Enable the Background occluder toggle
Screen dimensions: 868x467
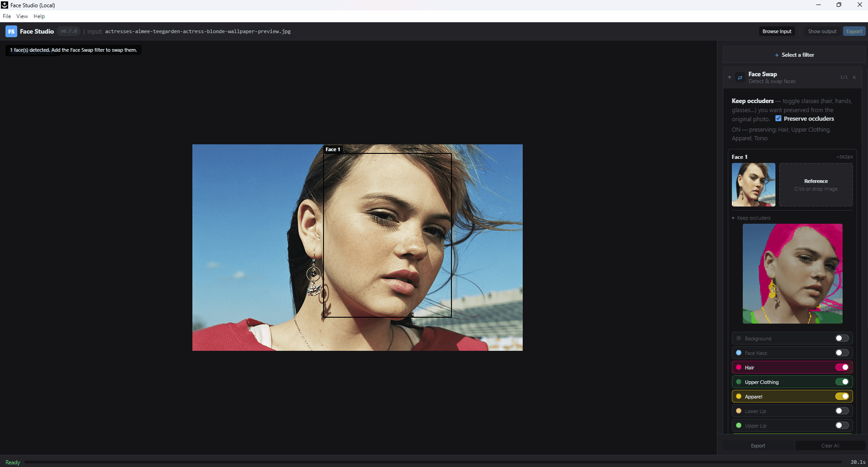842,338
